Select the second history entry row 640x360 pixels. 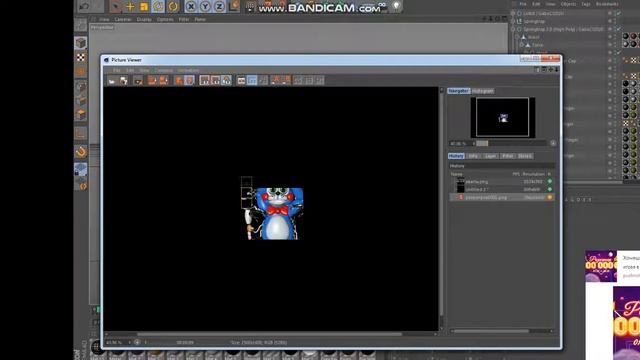pyautogui.click(x=502, y=189)
